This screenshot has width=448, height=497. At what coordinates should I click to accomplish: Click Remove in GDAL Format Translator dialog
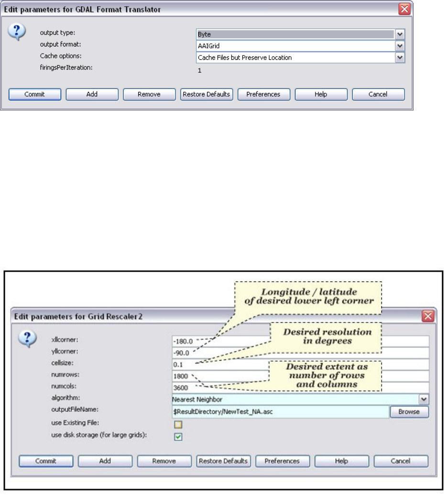pos(149,94)
